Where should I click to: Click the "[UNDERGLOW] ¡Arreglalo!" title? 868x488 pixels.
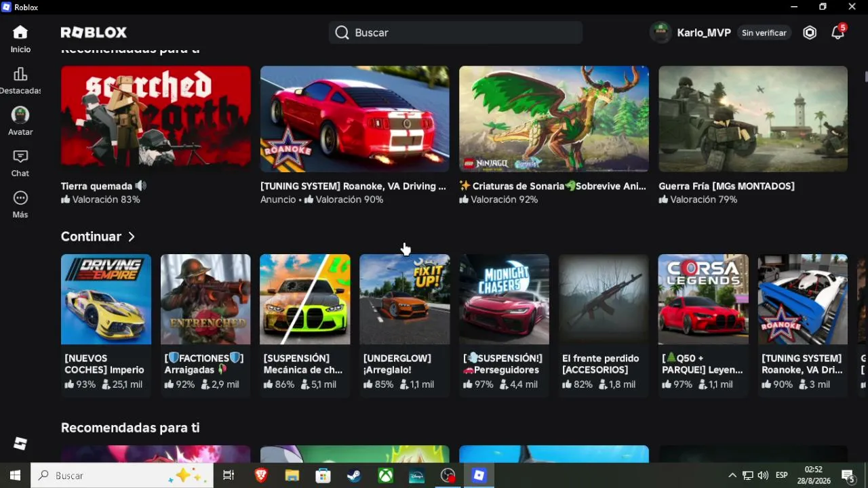point(397,364)
